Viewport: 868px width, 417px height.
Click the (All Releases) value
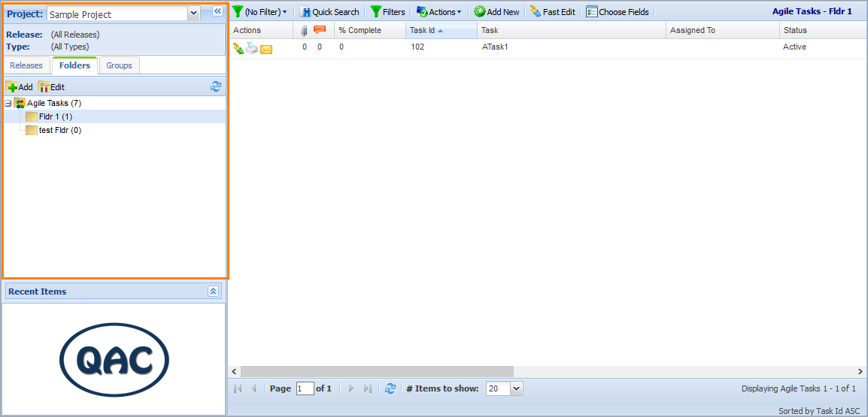[75, 35]
